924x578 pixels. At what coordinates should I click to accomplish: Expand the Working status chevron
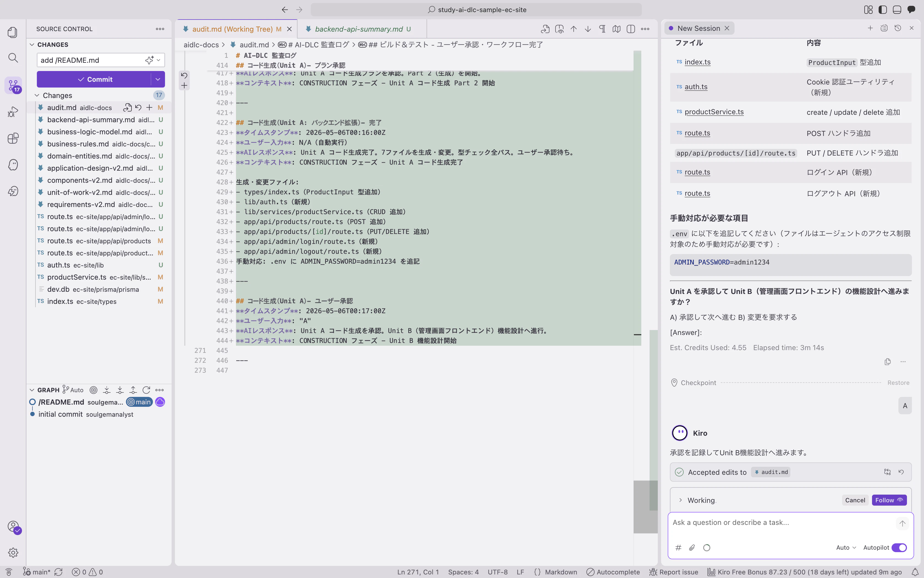coord(680,500)
